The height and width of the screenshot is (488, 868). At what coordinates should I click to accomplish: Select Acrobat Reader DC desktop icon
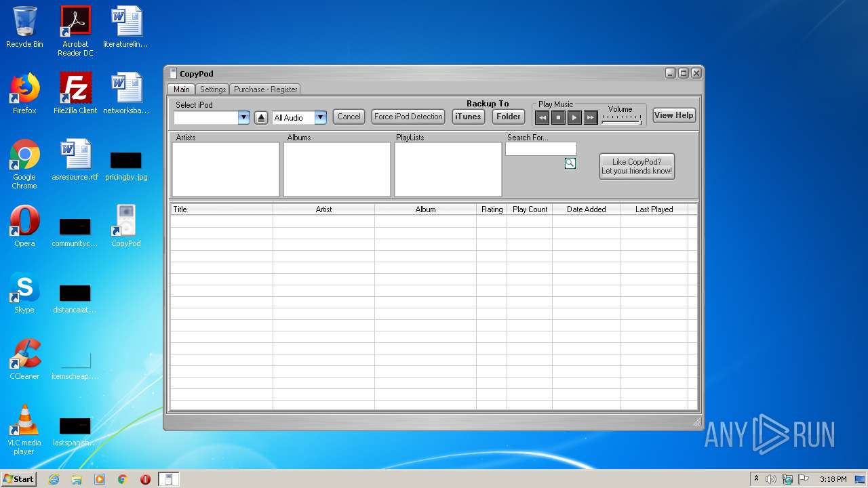tap(75, 31)
